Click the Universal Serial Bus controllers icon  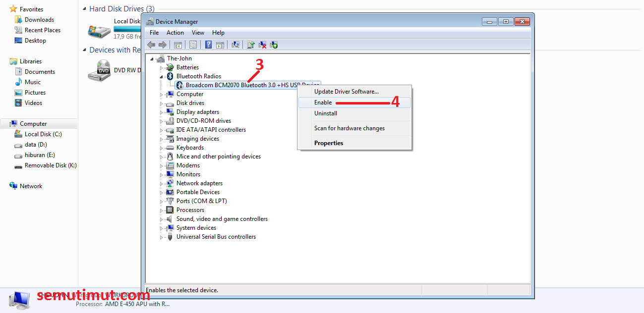pyautogui.click(x=171, y=237)
